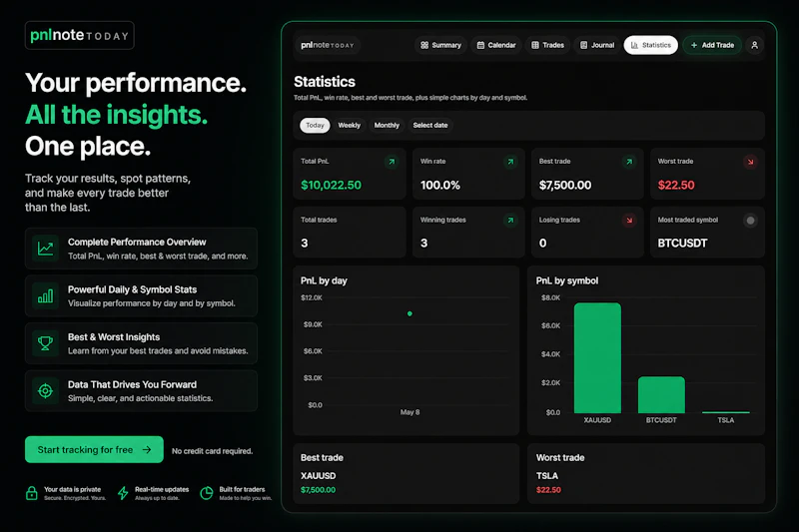Select the Weekly period filter

tap(349, 125)
